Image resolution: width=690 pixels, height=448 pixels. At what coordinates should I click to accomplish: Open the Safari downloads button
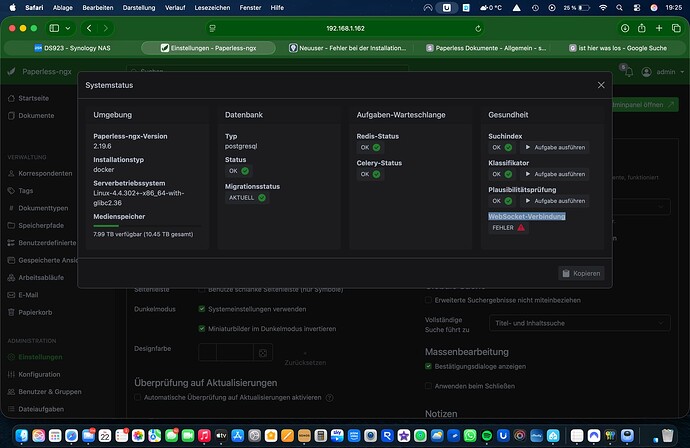(625, 28)
